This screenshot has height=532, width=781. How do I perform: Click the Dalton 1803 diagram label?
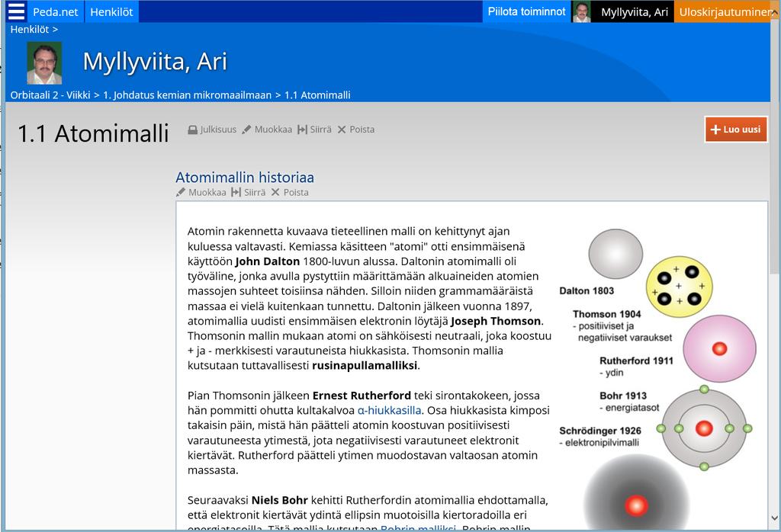click(587, 290)
